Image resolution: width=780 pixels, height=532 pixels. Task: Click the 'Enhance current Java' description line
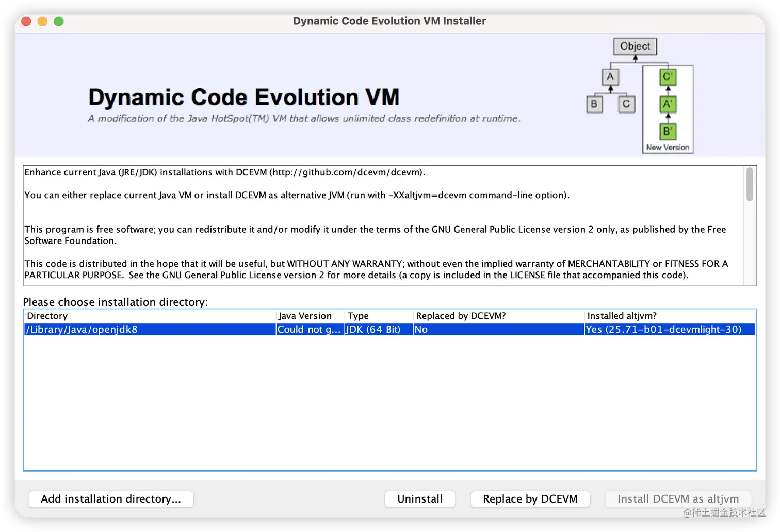(x=225, y=172)
